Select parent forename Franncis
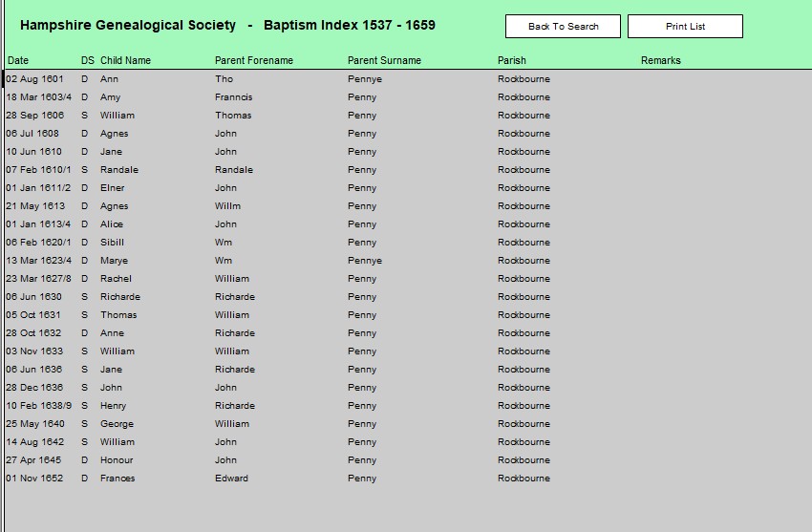The height and width of the screenshot is (532, 812). click(234, 97)
